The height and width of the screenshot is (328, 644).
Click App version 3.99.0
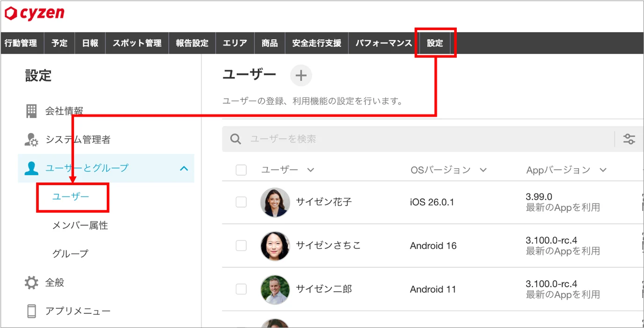[x=539, y=197]
